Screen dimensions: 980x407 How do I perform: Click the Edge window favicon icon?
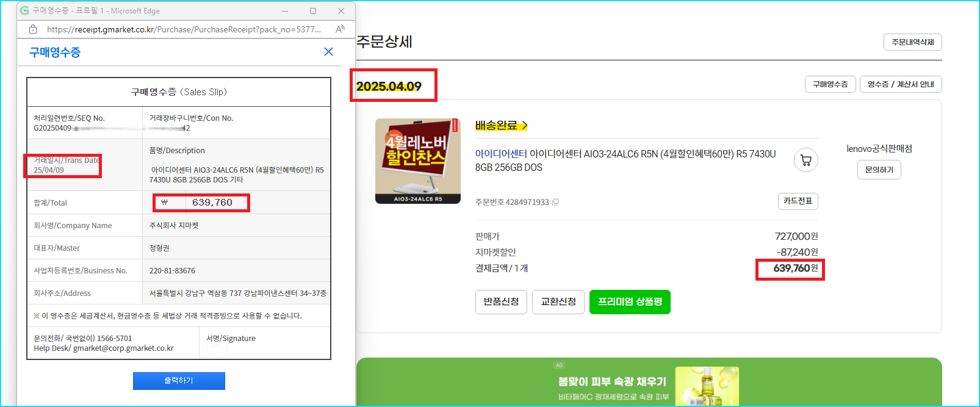tap(24, 10)
